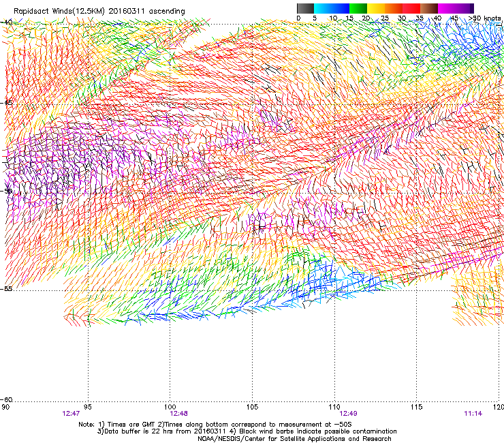Click the ">50 knots" legend label
The width and height of the screenshot is (504, 443).
pos(485,18)
